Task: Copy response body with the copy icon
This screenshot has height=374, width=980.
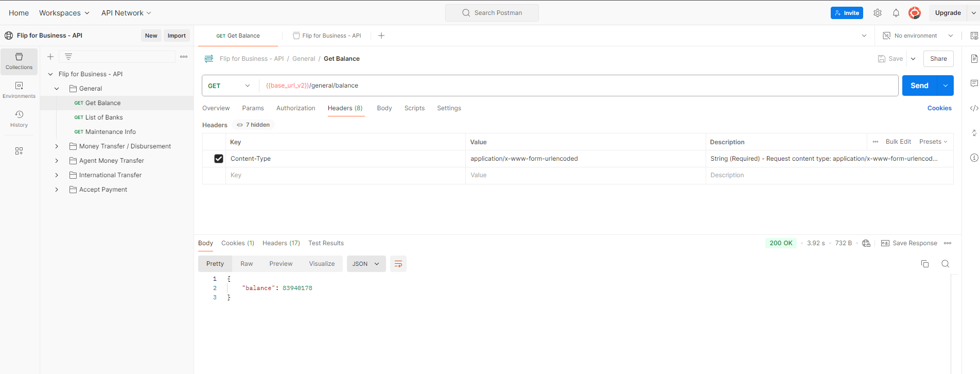Action: pos(925,264)
